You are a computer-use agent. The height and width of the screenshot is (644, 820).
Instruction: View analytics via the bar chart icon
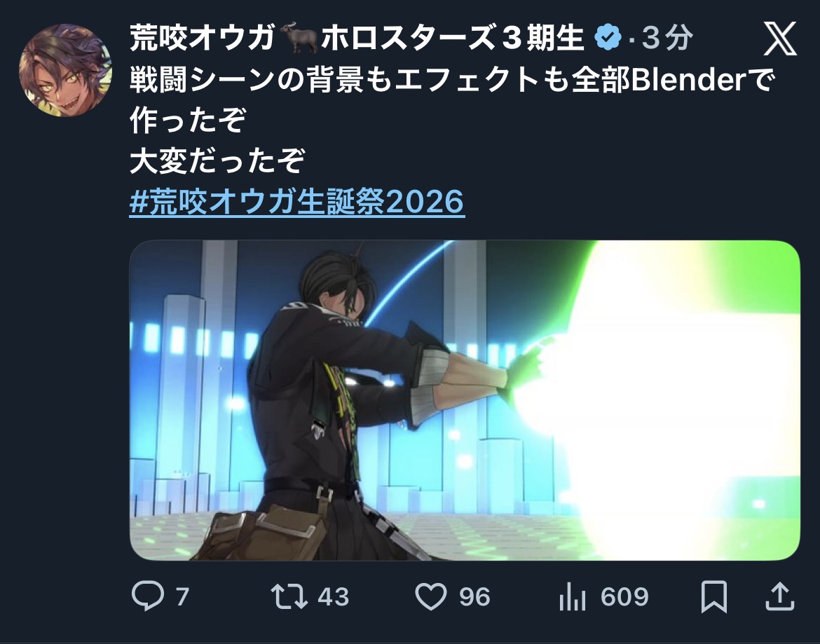573,596
